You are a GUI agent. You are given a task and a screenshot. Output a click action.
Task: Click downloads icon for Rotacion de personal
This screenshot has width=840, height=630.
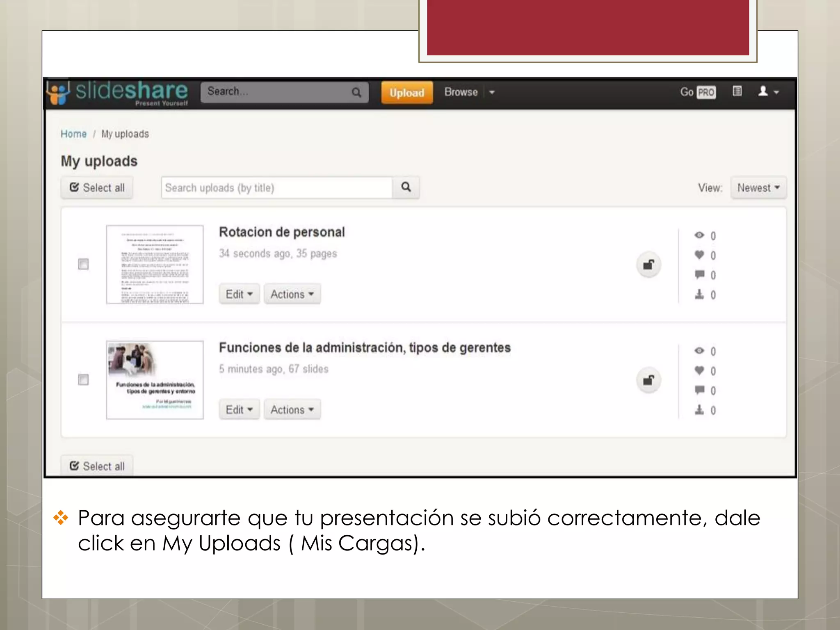click(699, 294)
